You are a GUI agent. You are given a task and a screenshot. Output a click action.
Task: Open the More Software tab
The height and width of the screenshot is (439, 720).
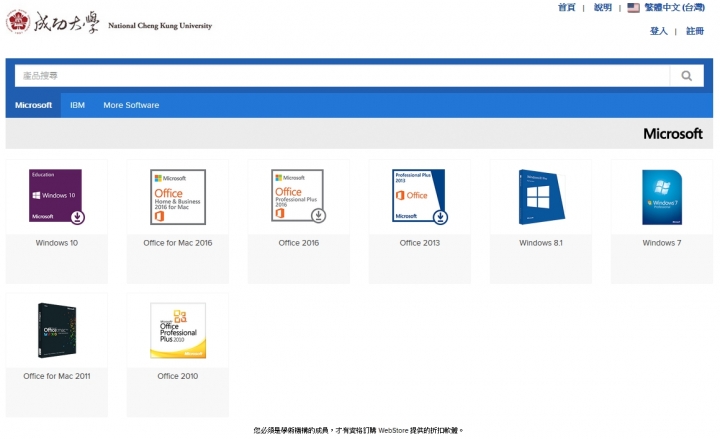point(131,105)
